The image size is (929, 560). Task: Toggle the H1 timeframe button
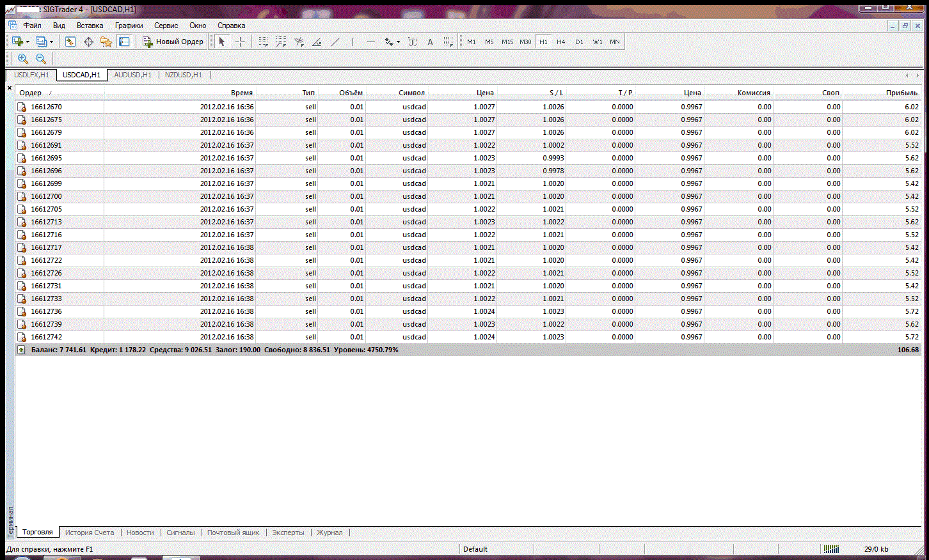pyautogui.click(x=543, y=42)
